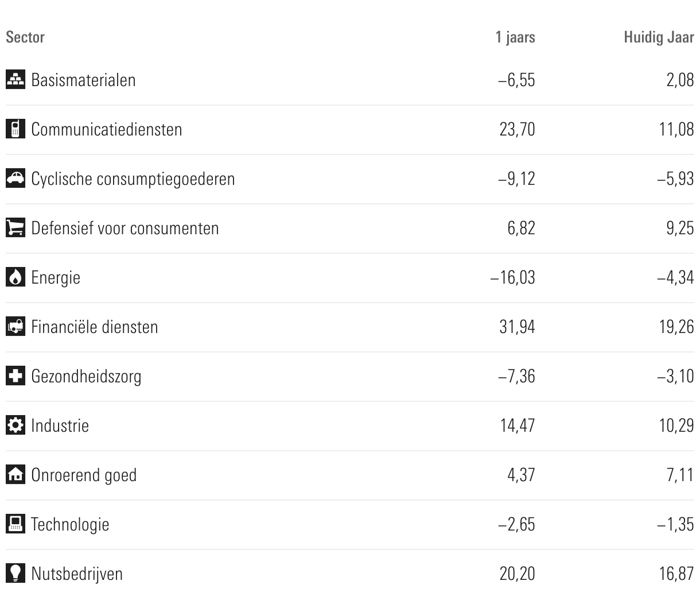The image size is (700, 604).
Task: Click the Nutsbedrijven light bulb icon
Action: click(x=15, y=574)
